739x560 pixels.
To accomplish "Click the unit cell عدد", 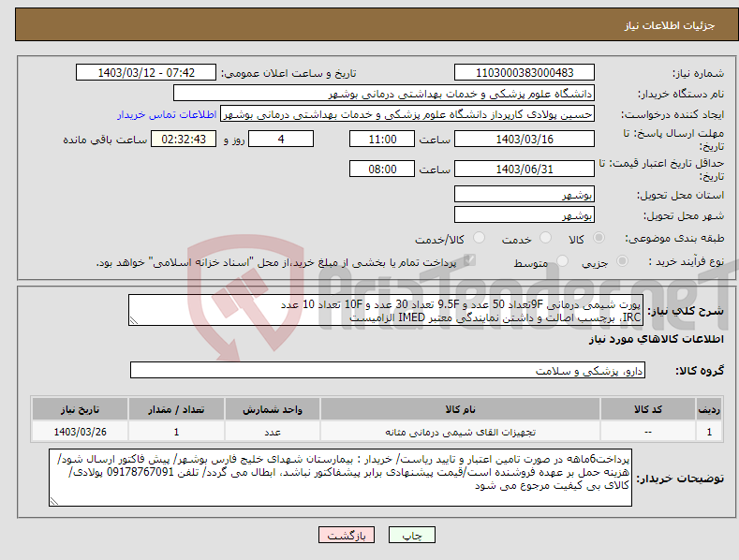I will point(273,432).
